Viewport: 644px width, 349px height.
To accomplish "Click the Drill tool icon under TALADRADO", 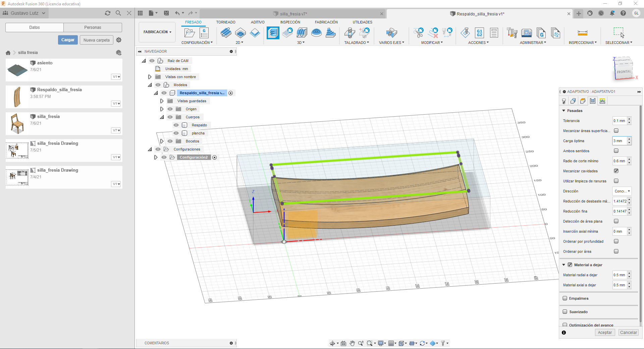I will coord(350,33).
